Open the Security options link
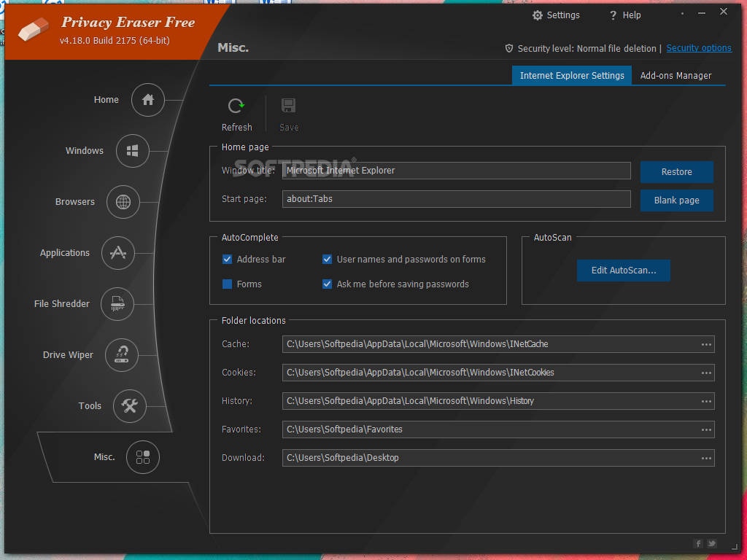 tap(698, 48)
